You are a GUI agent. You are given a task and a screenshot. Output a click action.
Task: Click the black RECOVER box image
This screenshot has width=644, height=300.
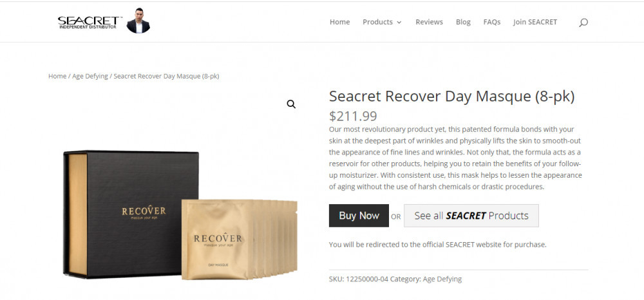[x=131, y=213]
